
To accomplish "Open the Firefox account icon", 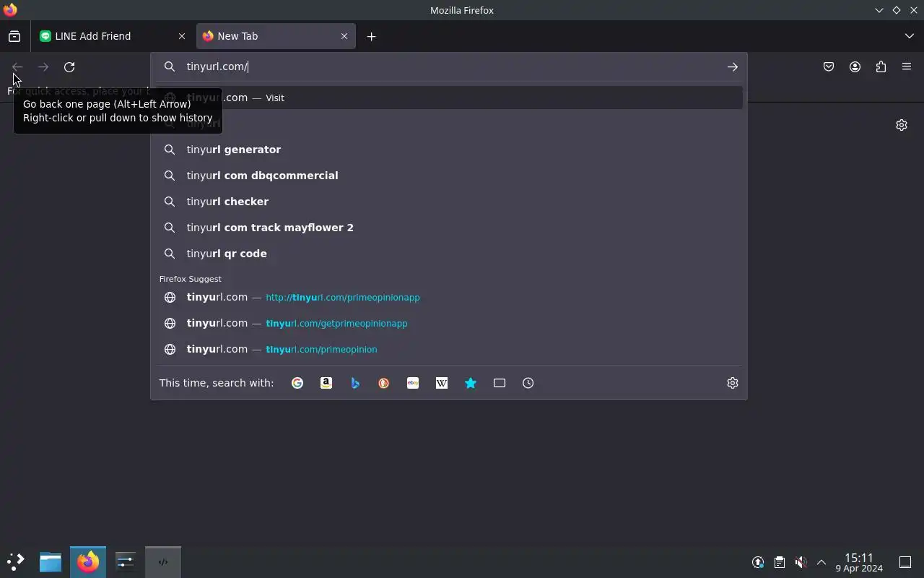I will pos(855,67).
